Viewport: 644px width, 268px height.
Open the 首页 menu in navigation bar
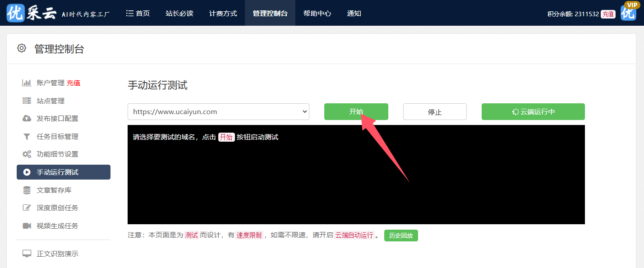[138, 14]
